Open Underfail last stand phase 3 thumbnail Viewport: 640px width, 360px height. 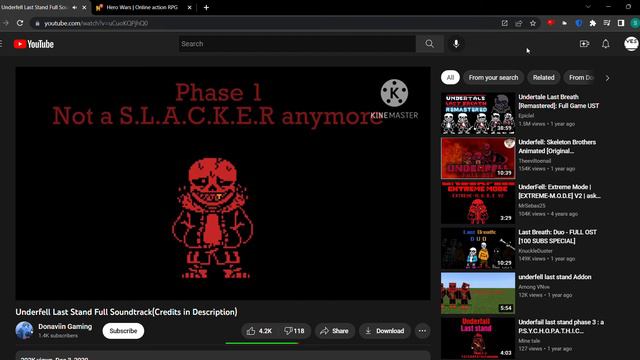click(x=478, y=338)
